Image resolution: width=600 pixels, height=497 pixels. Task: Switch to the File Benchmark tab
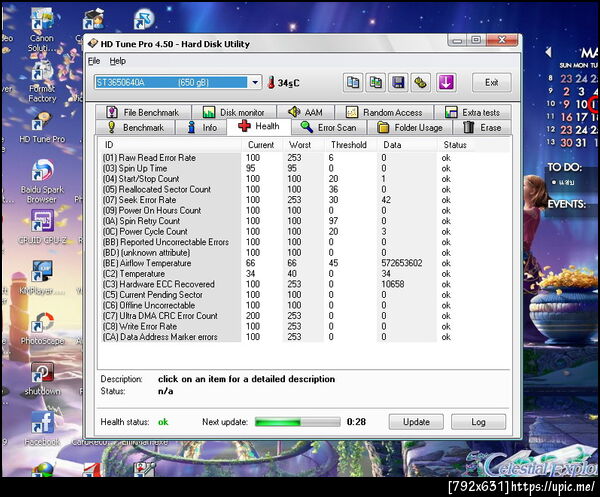click(x=143, y=112)
